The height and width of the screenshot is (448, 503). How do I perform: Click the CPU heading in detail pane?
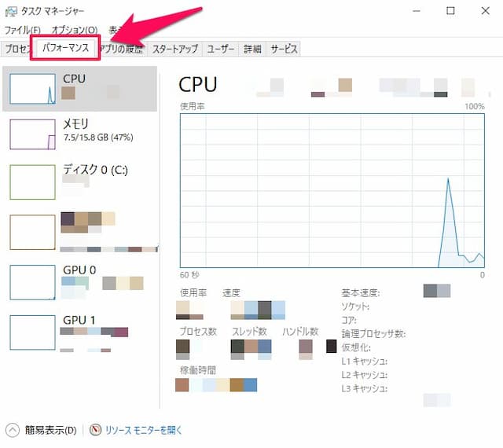(x=197, y=85)
